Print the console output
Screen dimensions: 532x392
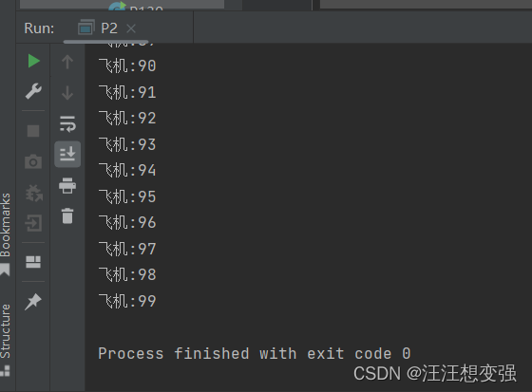tap(67, 185)
